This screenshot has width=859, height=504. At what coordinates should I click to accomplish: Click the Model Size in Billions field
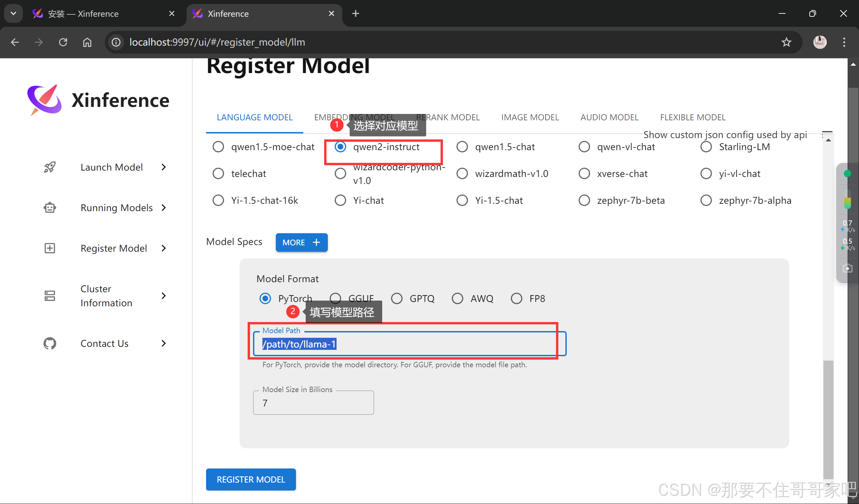point(313,403)
